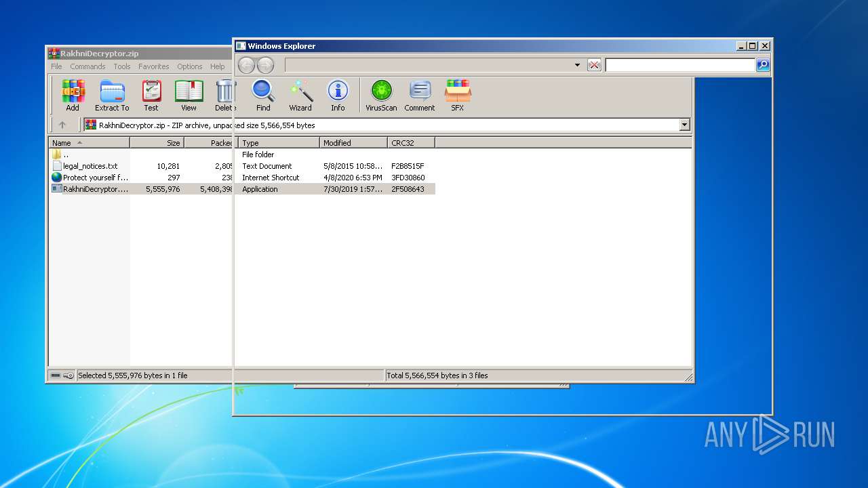Click modified date 4/8/2020 6:53 PM
Viewport: 868px width, 488px height.
point(353,178)
